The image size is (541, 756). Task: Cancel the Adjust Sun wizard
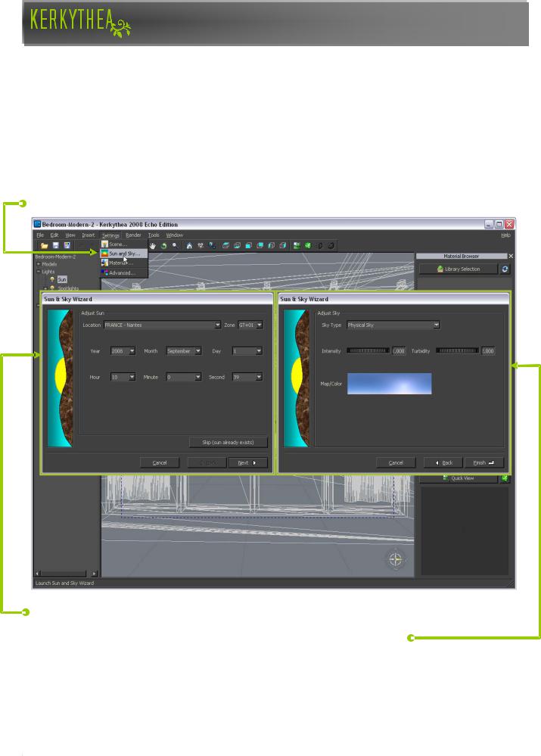(160, 463)
